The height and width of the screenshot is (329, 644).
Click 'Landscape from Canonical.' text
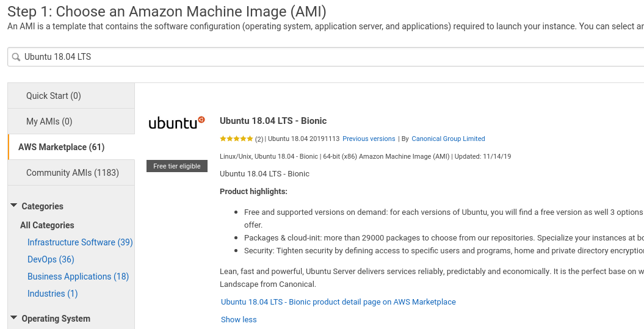268,284
